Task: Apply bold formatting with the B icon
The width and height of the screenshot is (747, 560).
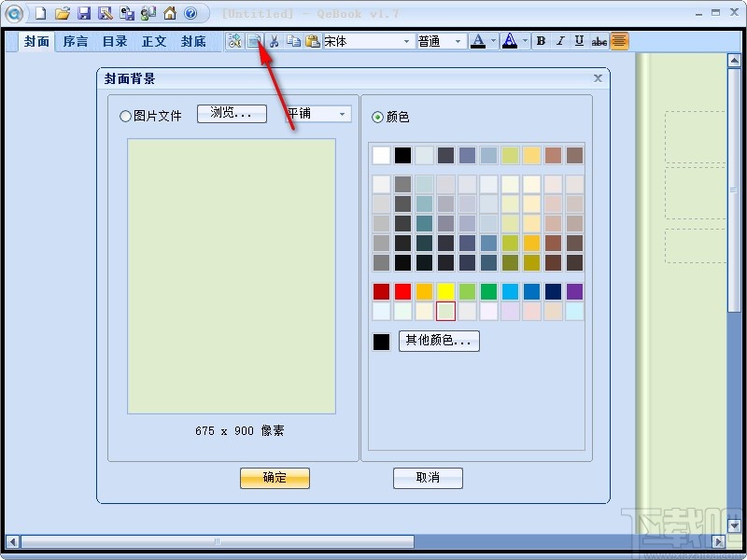Action: [x=541, y=41]
